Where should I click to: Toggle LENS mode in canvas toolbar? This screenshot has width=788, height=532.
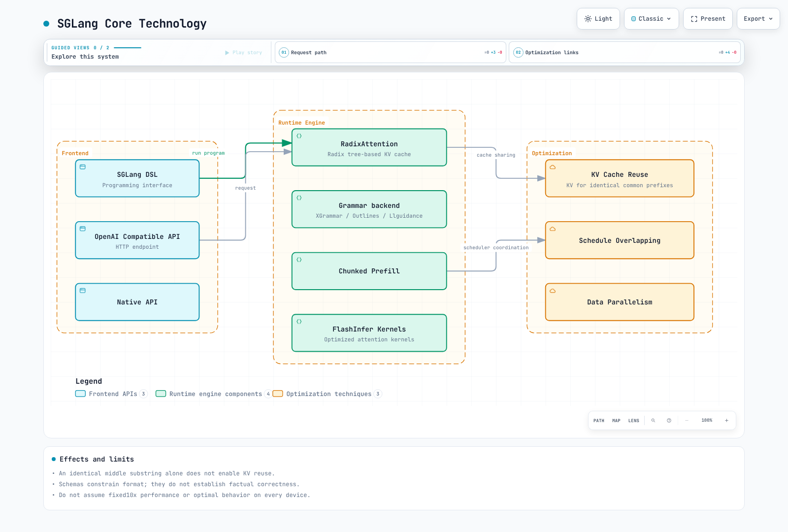pyautogui.click(x=634, y=421)
